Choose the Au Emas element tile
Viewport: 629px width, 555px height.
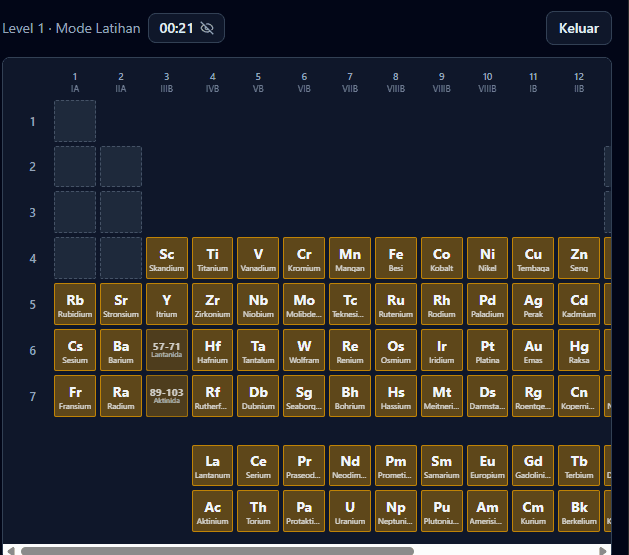coord(533,350)
